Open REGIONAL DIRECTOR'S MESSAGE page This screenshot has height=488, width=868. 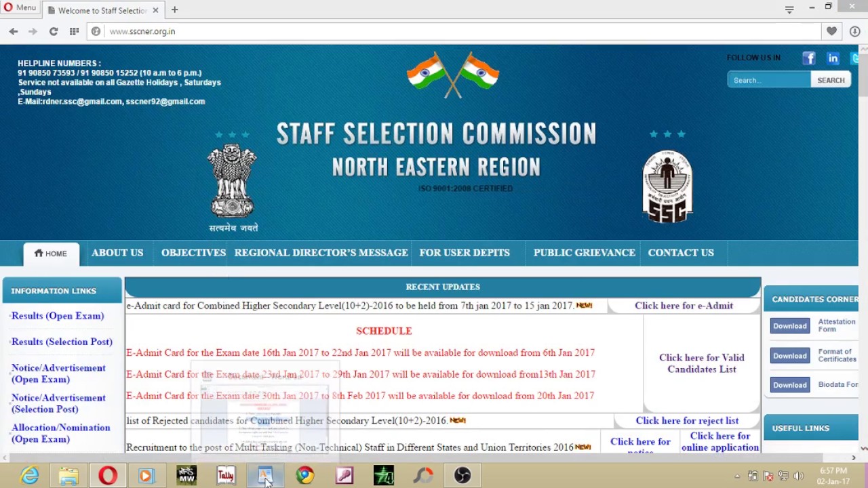point(321,253)
